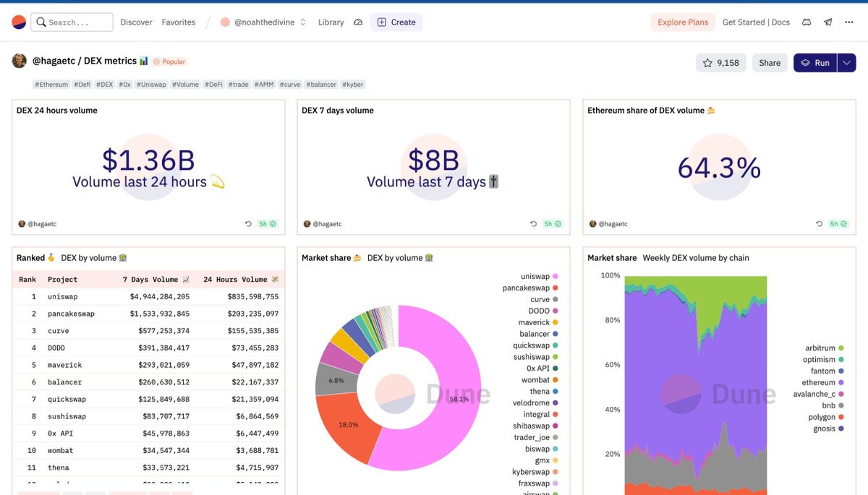
Task: Click uniswap row 7 days value $4,944,284,205
Action: tap(160, 296)
